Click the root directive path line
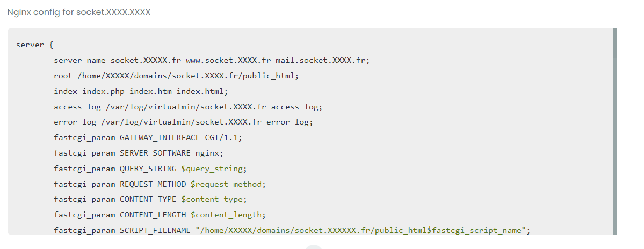Screen dimensions: 644x249 point(176,76)
